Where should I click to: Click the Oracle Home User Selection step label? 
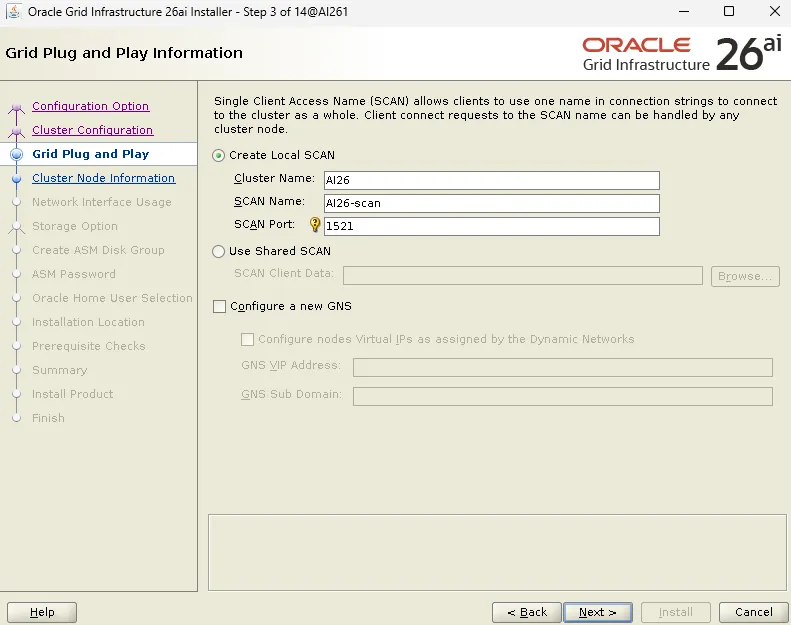pos(112,298)
